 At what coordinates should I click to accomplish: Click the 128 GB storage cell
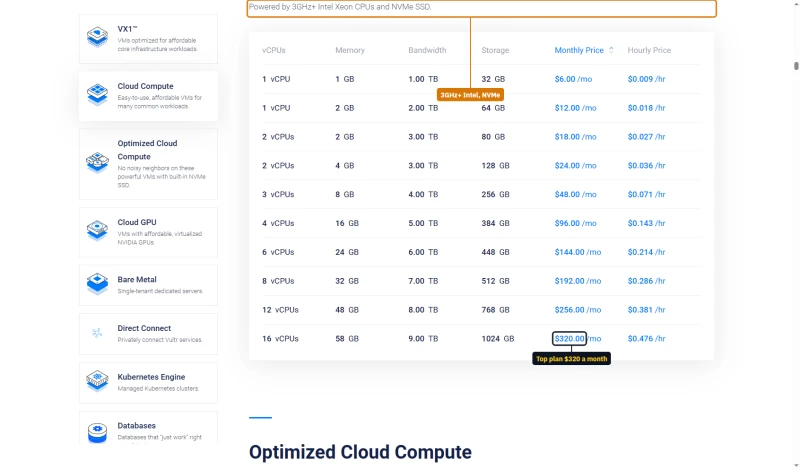[495, 166]
